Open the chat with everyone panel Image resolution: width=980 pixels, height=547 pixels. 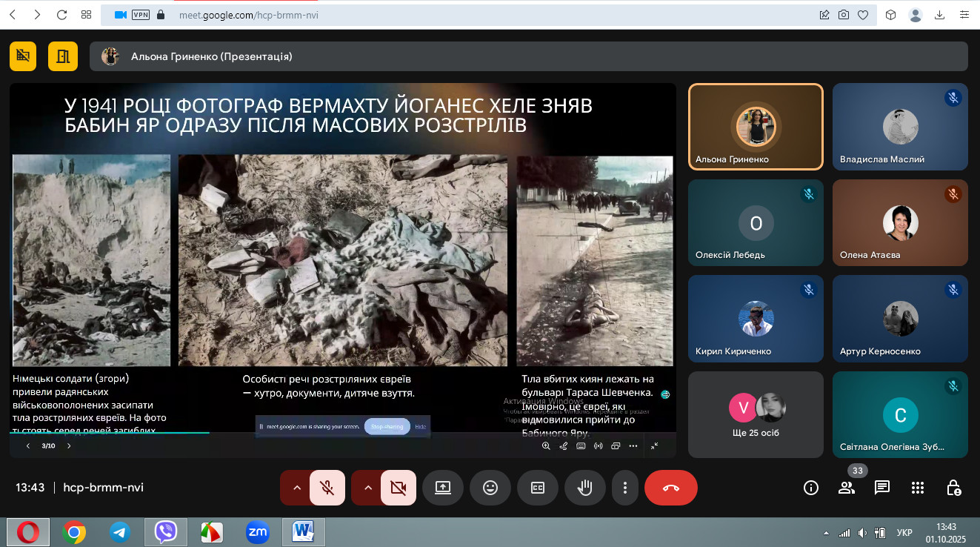tap(881, 488)
